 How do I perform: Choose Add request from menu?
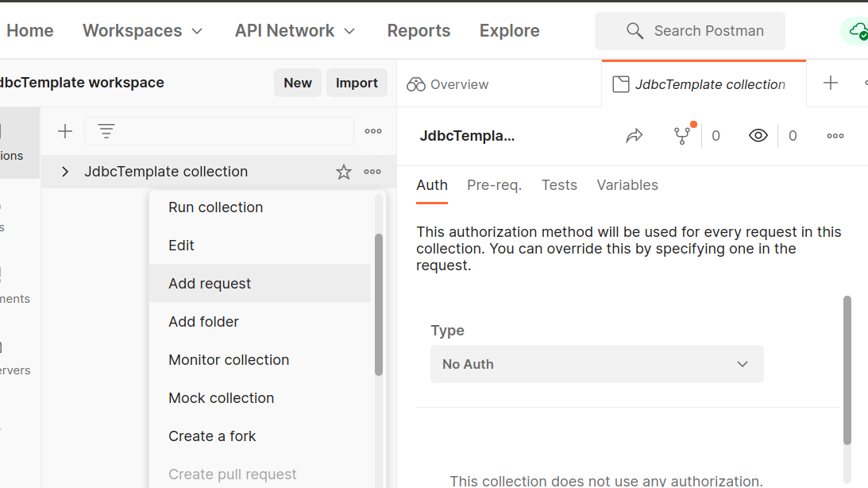click(260, 284)
